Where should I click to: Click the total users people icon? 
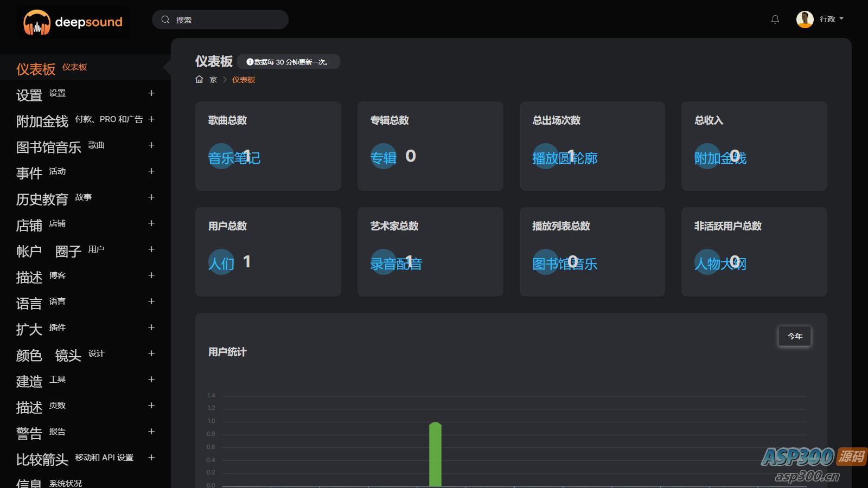pyautogui.click(x=221, y=262)
